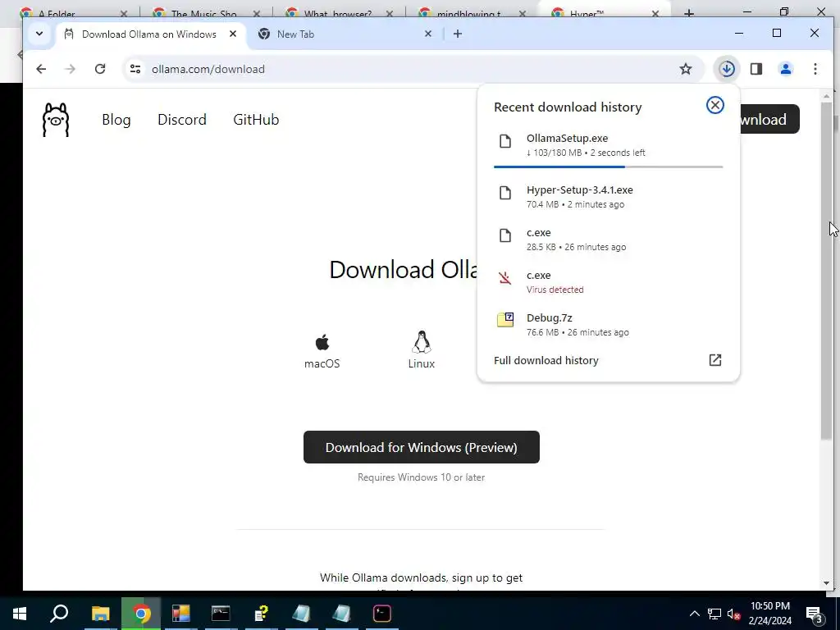Viewport: 840px width, 630px height.
Task: Open Hyper-Setup-3.4.1.exe download entry
Action: point(608,197)
